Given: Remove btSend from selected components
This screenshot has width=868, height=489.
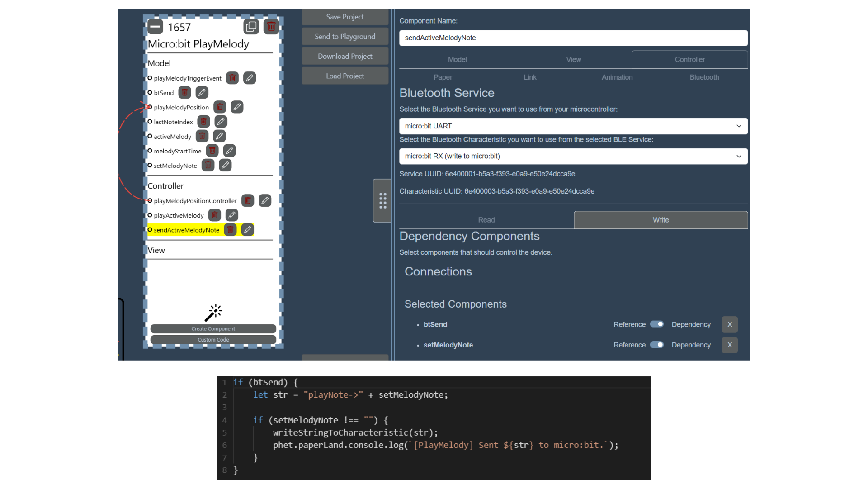Looking at the screenshot, I should tap(729, 324).
